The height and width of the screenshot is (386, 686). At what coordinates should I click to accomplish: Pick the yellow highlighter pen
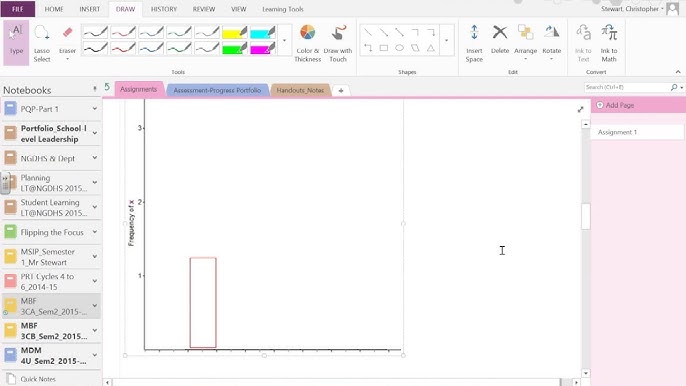tap(234, 32)
